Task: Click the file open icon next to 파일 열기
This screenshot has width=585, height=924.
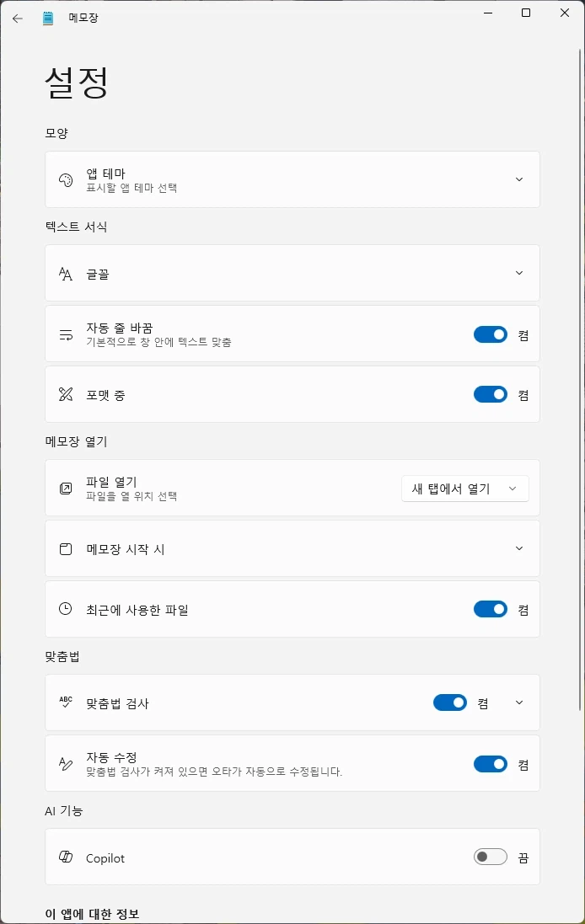Action: (x=65, y=489)
